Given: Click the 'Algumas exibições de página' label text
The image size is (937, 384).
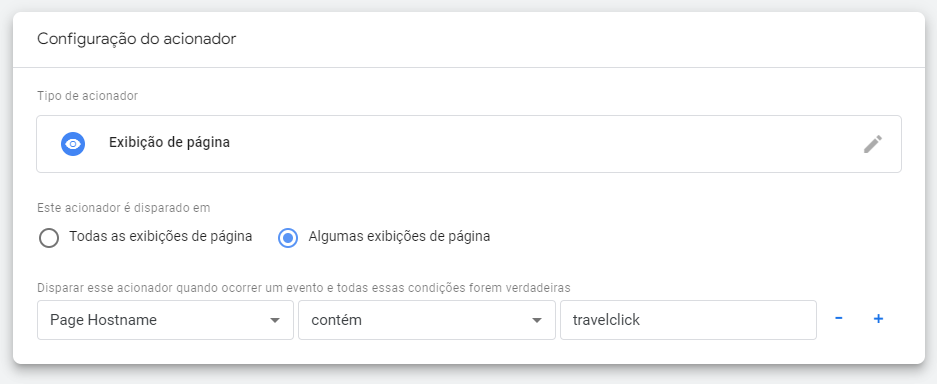Looking at the screenshot, I should click(399, 236).
